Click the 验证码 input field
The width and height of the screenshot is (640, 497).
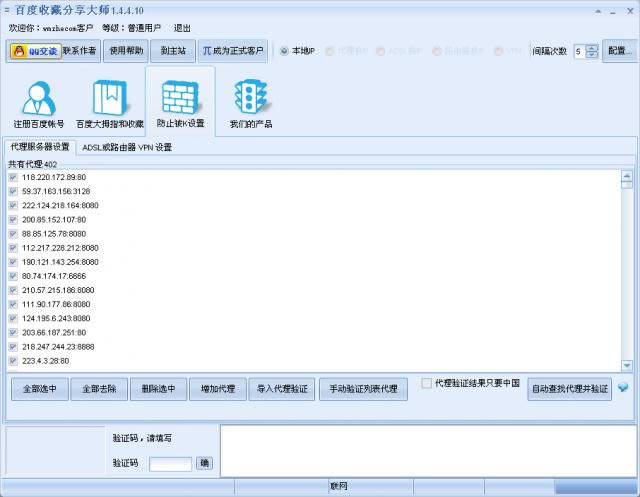point(170,464)
